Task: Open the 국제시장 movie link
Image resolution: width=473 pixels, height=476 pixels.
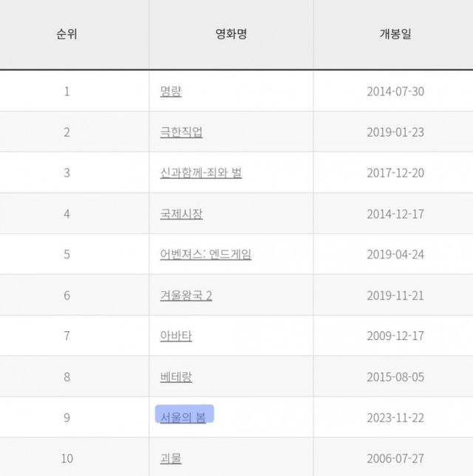Action: [x=181, y=214]
